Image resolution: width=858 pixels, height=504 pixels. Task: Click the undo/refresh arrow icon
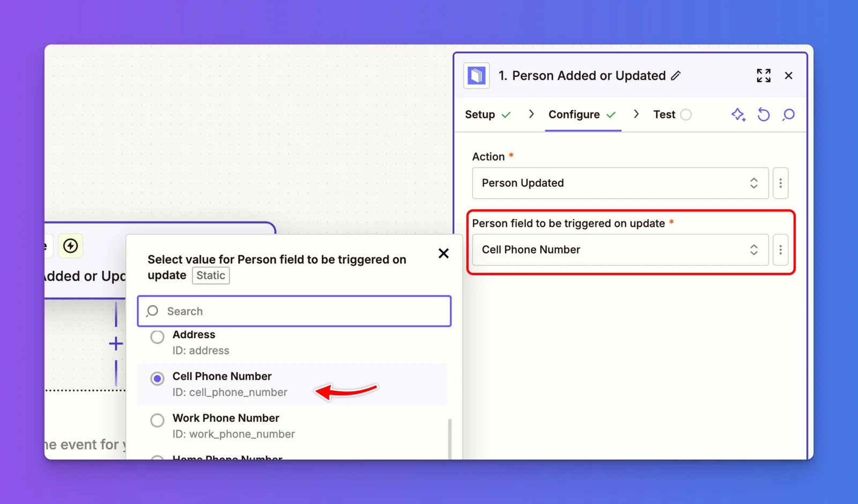click(x=764, y=115)
